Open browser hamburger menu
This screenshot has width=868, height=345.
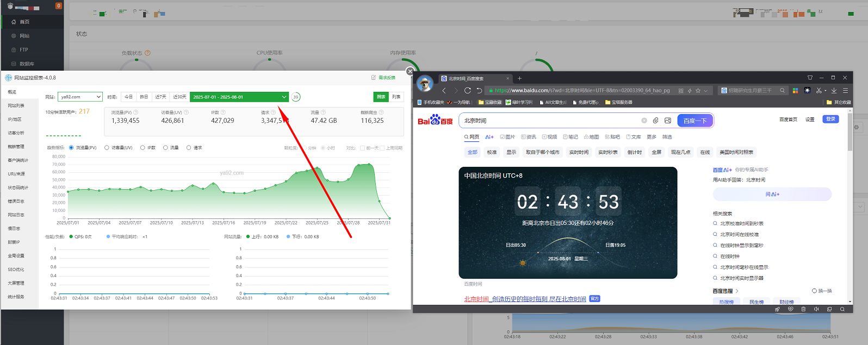point(845,91)
